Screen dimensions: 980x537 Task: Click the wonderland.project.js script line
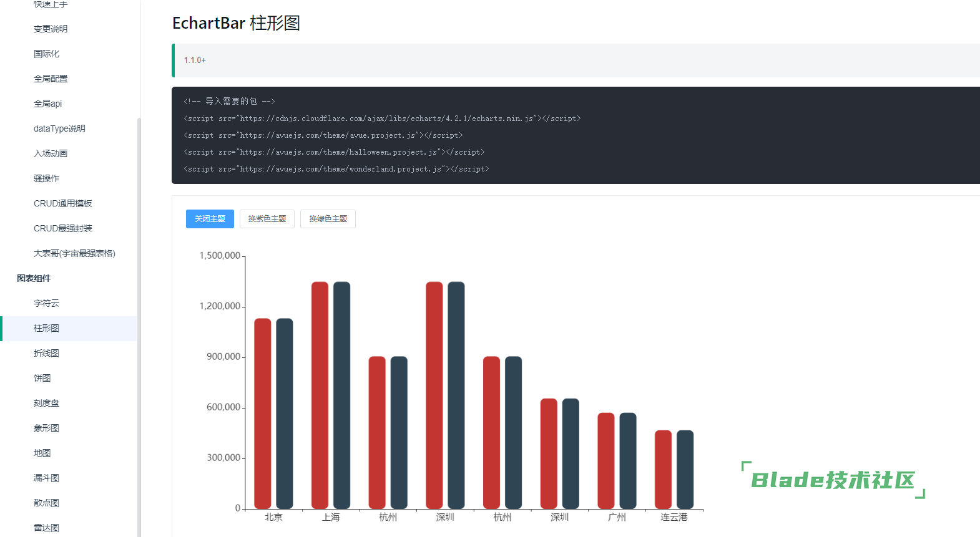point(336,169)
